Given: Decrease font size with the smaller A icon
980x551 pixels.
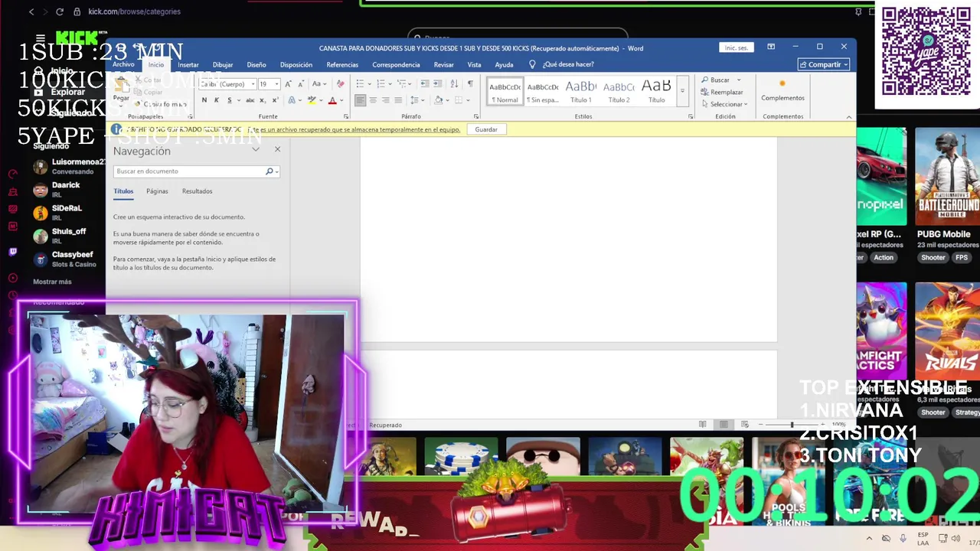Looking at the screenshot, I should tap(300, 84).
